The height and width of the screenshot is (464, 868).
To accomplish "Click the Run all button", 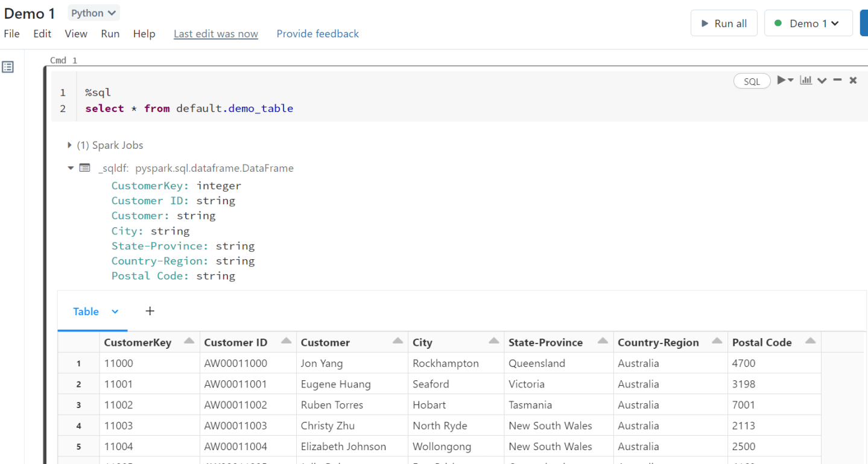I will coord(724,22).
